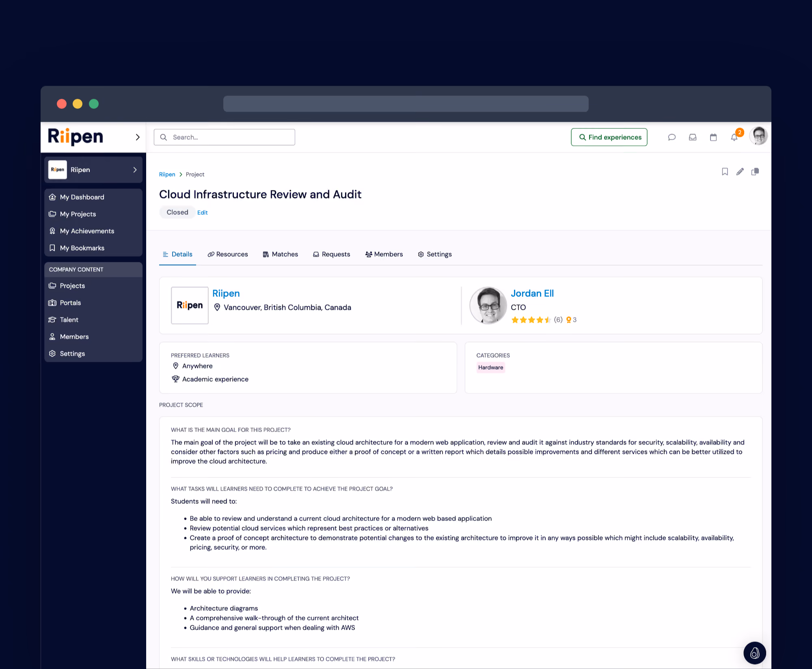Switch to the project Members tab
This screenshot has width=812, height=669.
384,254
